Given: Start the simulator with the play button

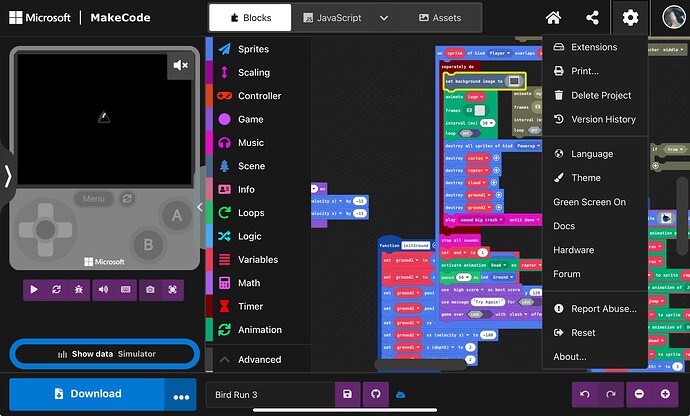Looking at the screenshot, I should pyautogui.click(x=34, y=289).
